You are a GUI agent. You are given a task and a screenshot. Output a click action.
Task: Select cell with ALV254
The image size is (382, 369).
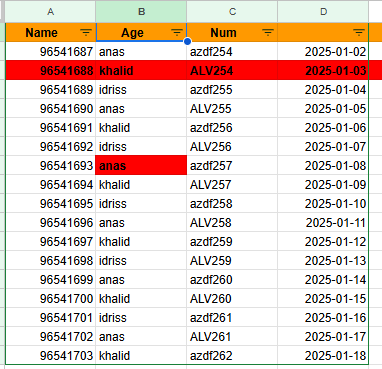pyautogui.click(x=232, y=71)
